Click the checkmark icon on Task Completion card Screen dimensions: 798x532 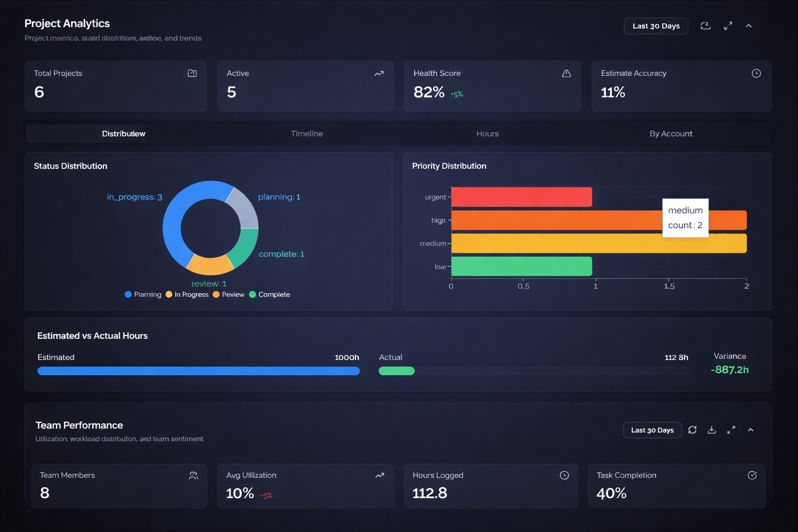752,475
